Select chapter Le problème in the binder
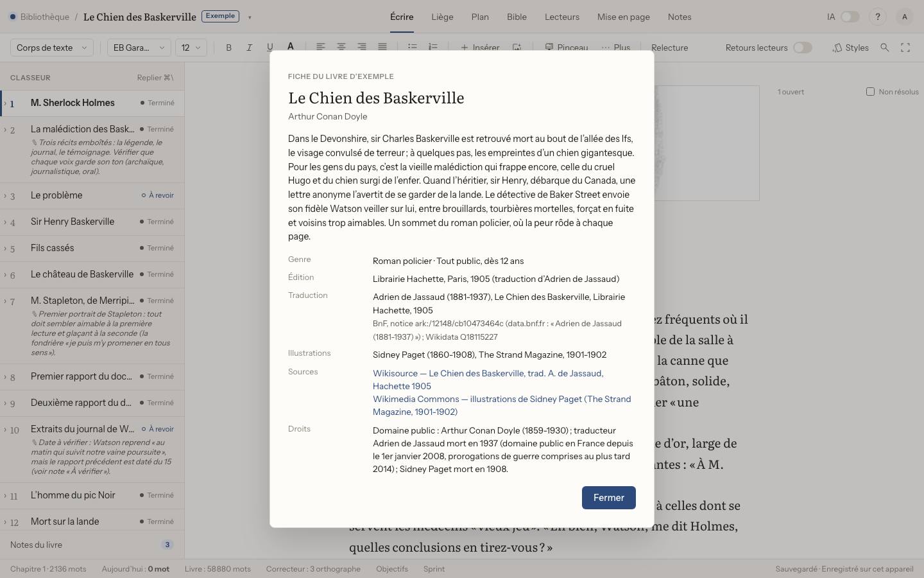 pos(92,195)
